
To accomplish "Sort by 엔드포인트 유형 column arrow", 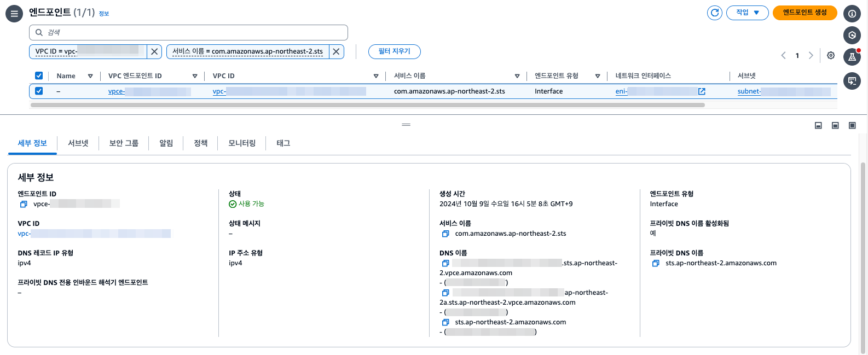I will (x=598, y=76).
